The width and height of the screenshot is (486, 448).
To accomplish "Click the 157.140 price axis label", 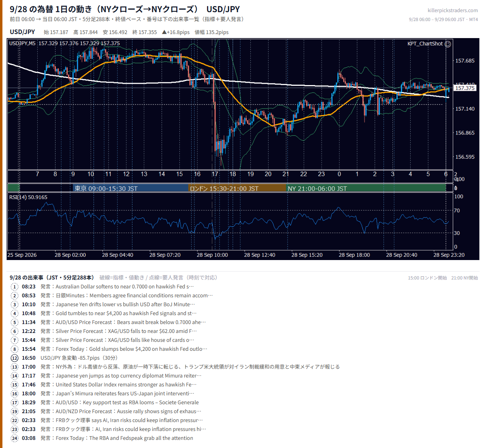I will pos(465,109).
